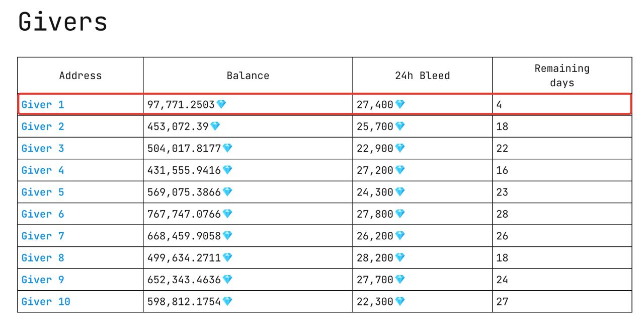Viewport: 644px width, 323px height.
Task: Click the gem icon next to 453,072.39
Action: tap(215, 126)
